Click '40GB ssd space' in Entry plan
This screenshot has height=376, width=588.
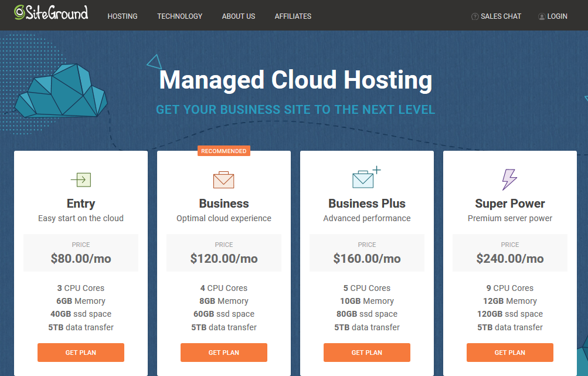coord(81,314)
